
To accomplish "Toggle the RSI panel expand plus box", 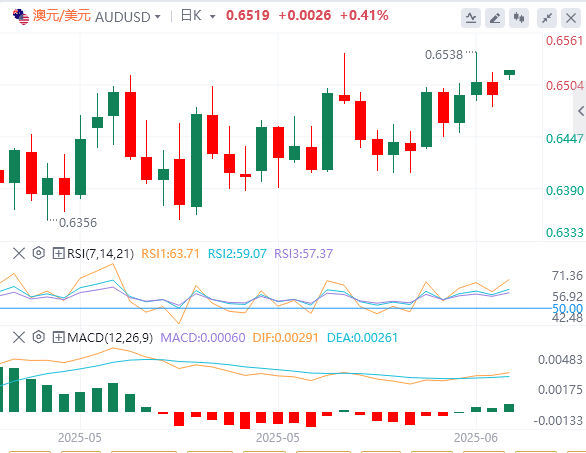I will 58,253.
